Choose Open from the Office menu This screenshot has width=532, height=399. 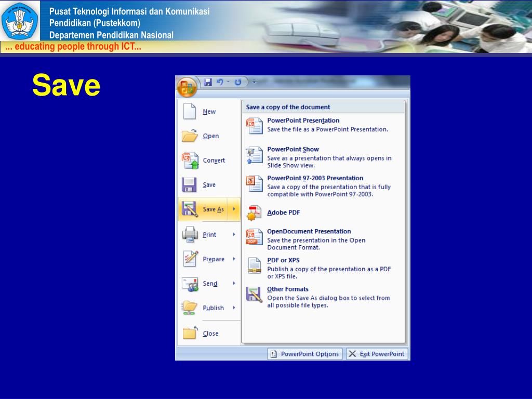click(209, 136)
